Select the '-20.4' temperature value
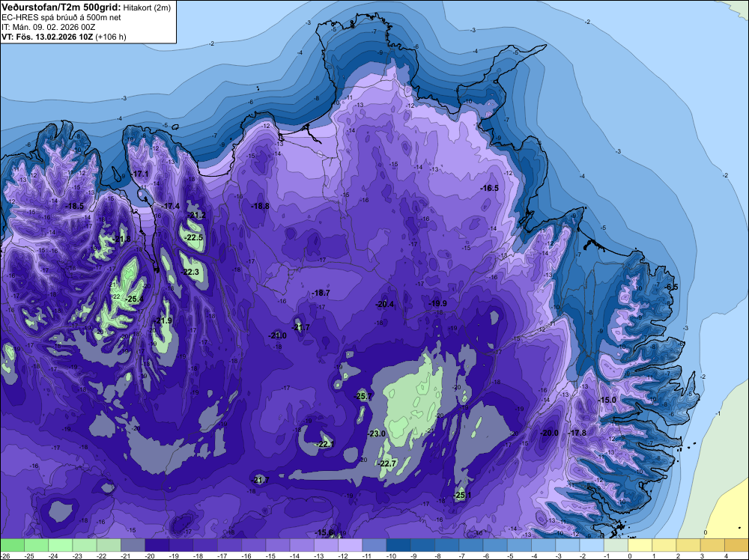 pyautogui.click(x=384, y=305)
